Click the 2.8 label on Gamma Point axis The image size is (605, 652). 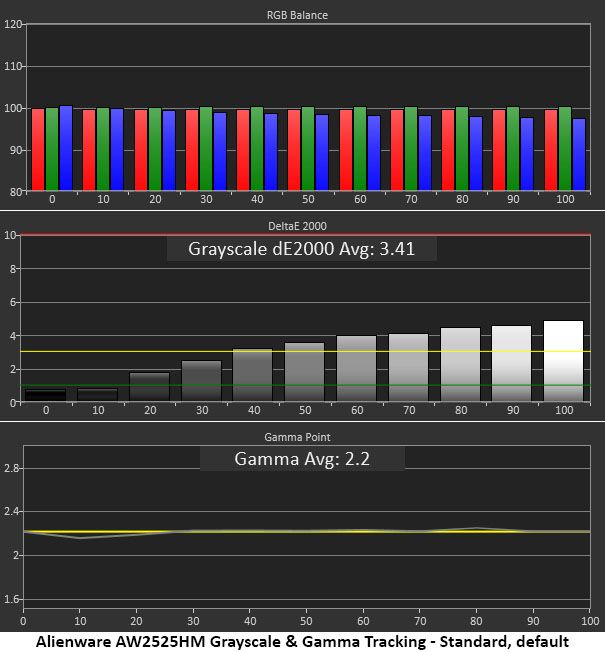[11, 468]
